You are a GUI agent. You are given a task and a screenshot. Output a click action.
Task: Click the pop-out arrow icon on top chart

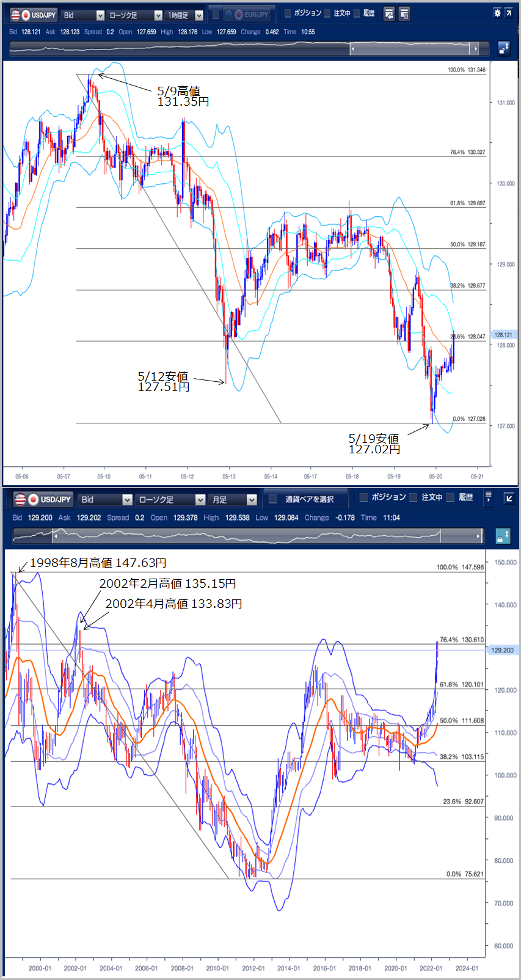(x=509, y=13)
